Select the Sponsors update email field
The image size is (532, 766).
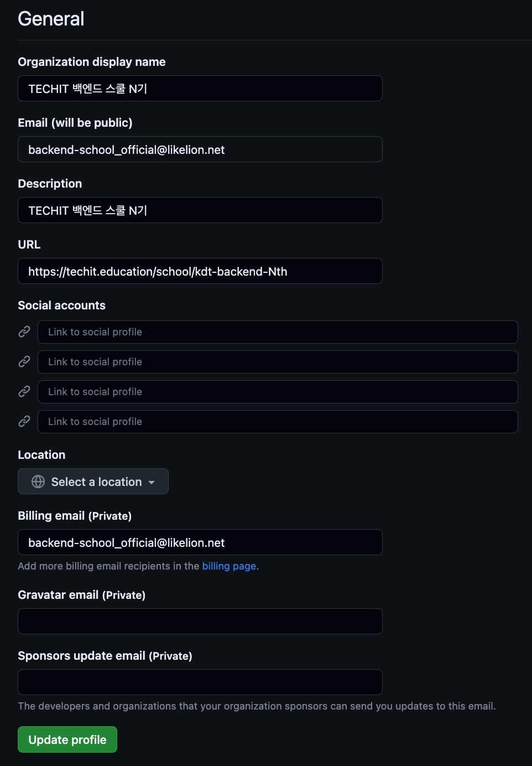200,682
